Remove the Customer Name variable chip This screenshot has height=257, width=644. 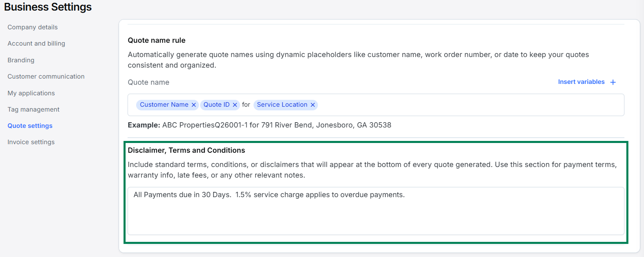point(194,105)
